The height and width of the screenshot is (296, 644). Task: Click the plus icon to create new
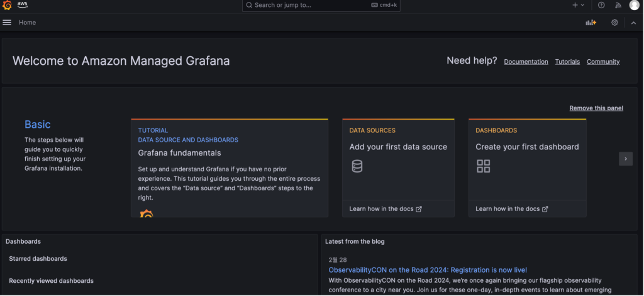[x=575, y=5]
